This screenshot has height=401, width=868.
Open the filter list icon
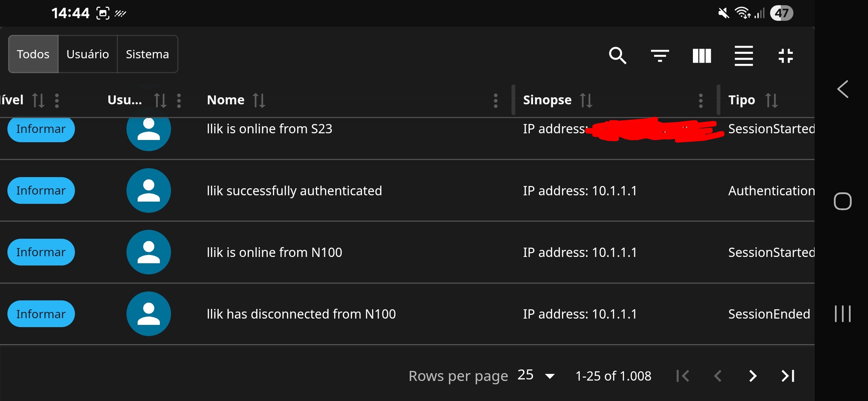click(x=660, y=56)
